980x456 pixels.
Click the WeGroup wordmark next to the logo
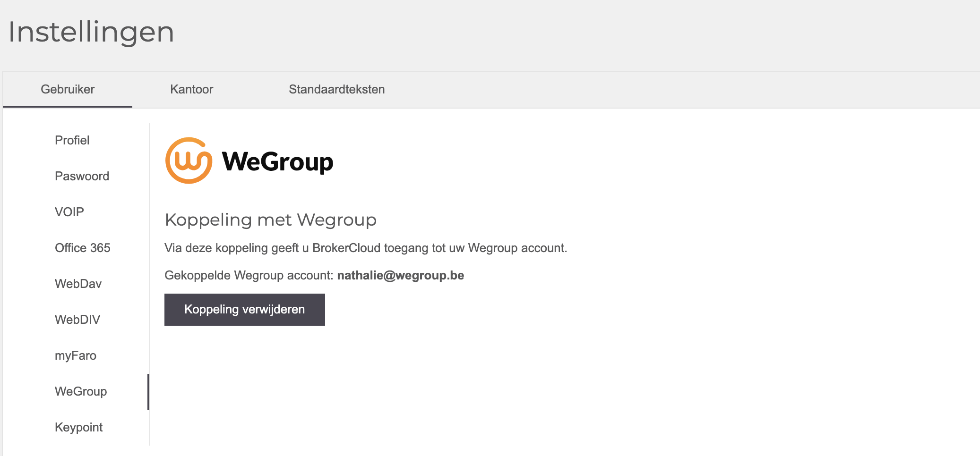coord(278,160)
